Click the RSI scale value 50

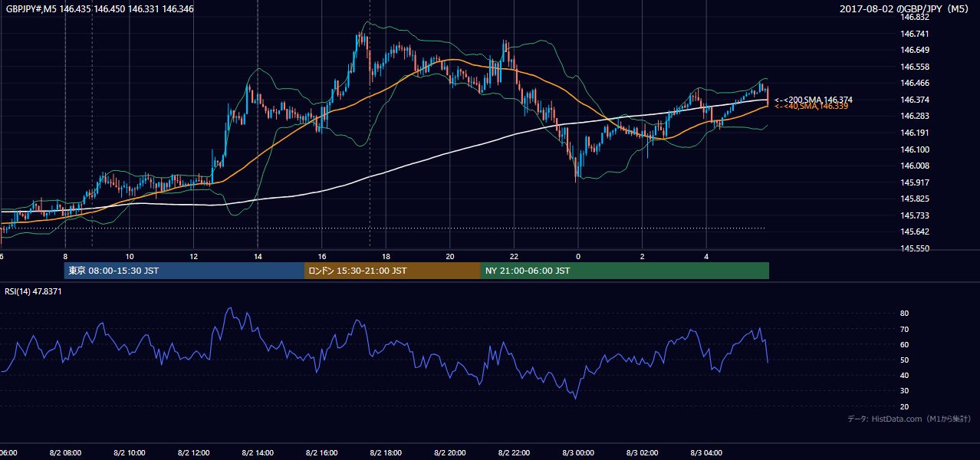tap(904, 360)
